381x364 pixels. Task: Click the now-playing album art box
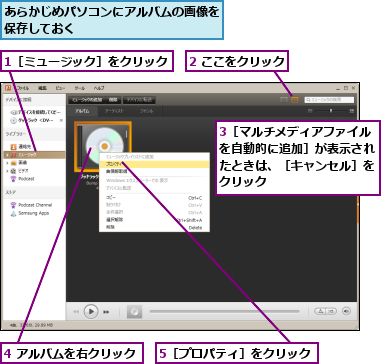(135, 312)
